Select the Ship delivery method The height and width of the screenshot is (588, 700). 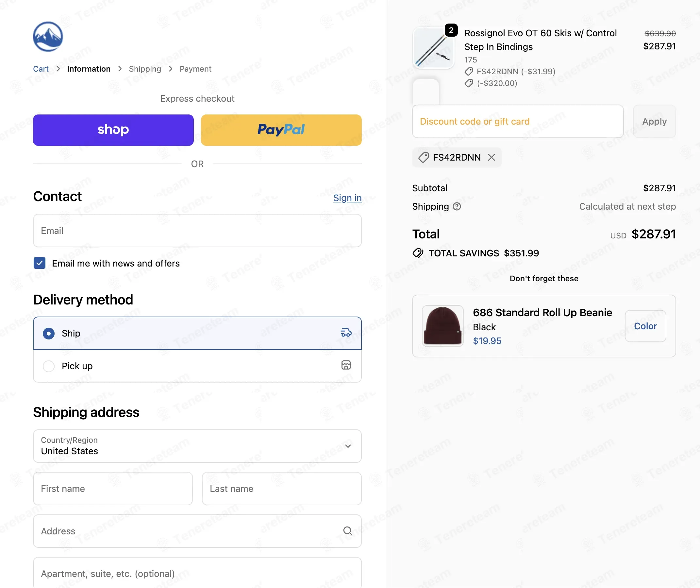(49, 333)
